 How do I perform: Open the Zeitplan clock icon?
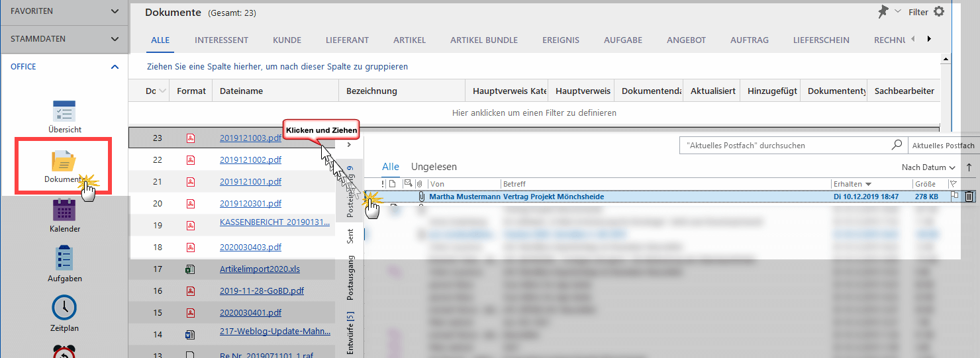[64, 308]
